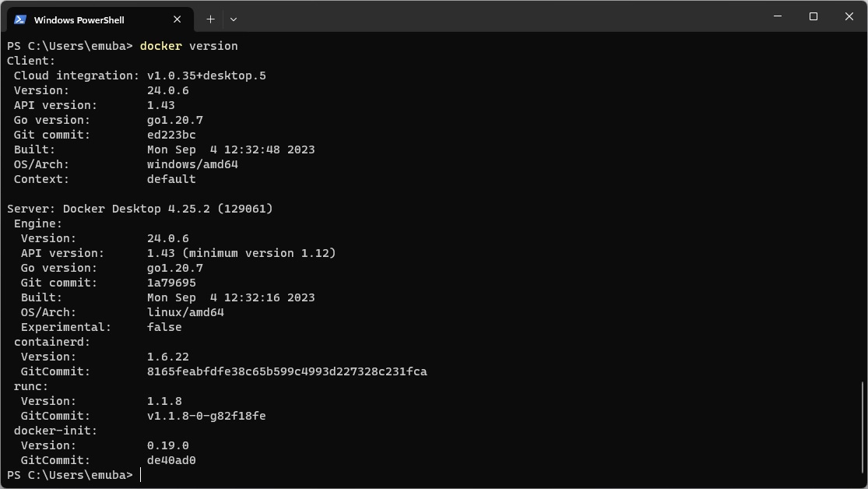The width and height of the screenshot is (868, 489).
Task: Close the terminal window
Action: 849,16
